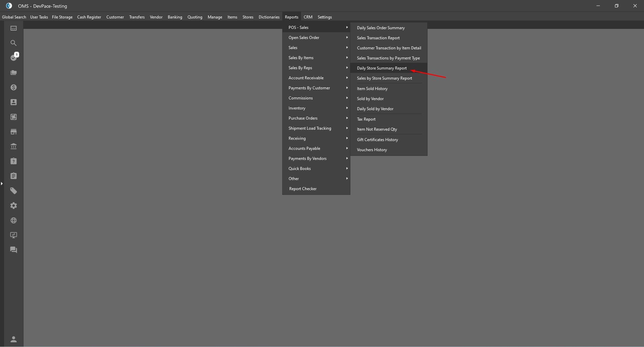Expand the Account Receivable submenu arrow

(347, 78)
